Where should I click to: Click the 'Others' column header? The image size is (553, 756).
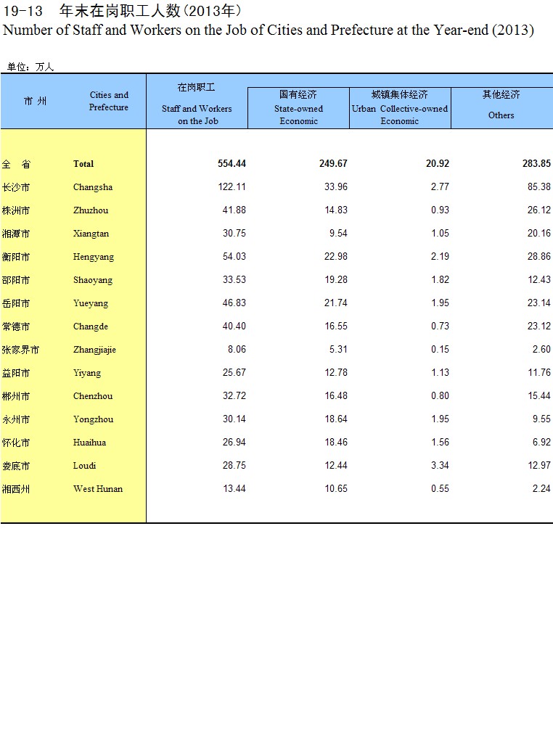tap(501, 115)
